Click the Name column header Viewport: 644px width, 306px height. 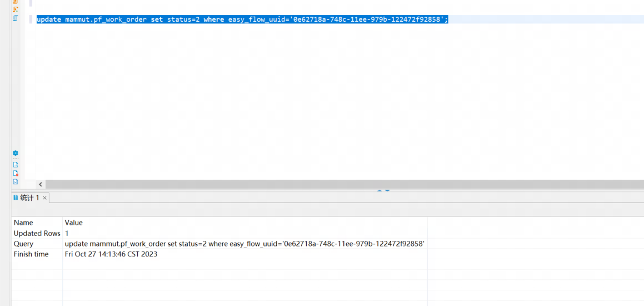[24, 223]
